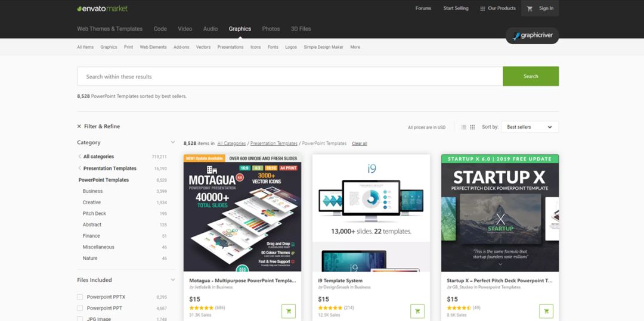Click the star rating of i9 Template System

click(x=330, y=308)
